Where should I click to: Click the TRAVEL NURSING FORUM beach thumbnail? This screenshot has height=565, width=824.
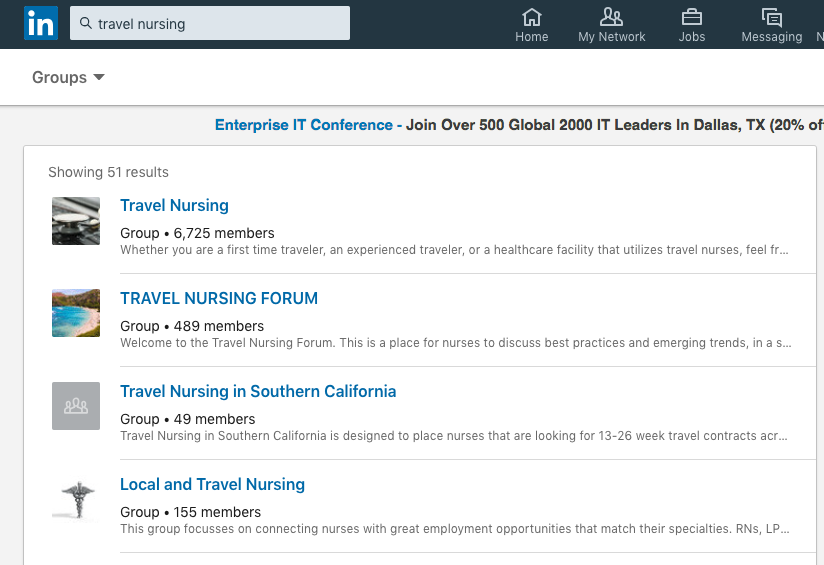[76, 313]
